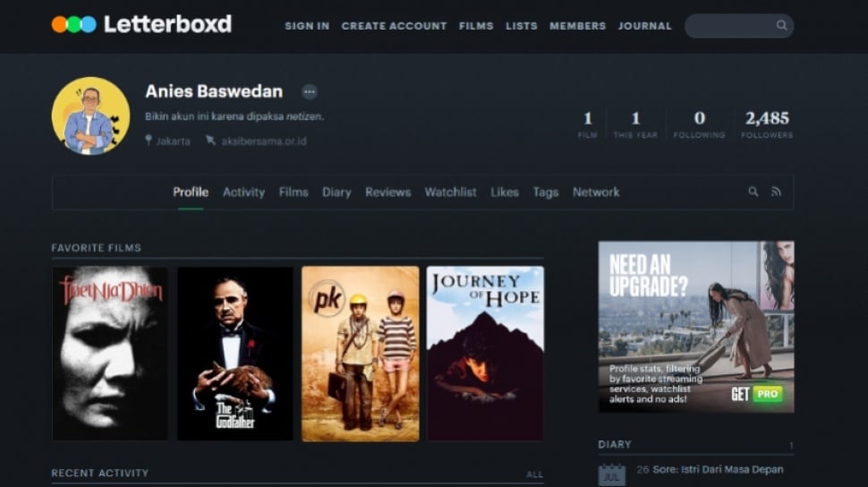Screen dimensions: 868x487
Task: Click the bio text about netizen
Action: (234, 116)
